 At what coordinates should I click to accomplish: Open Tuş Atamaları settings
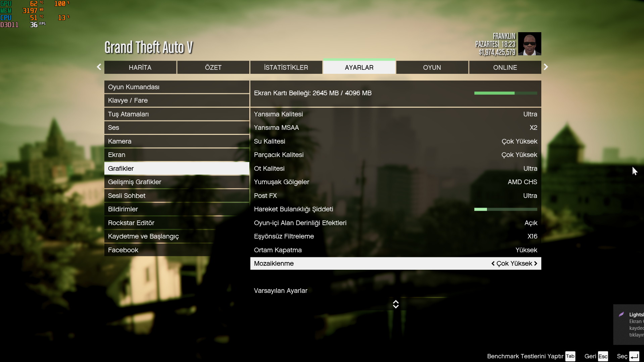pos(177,114)
